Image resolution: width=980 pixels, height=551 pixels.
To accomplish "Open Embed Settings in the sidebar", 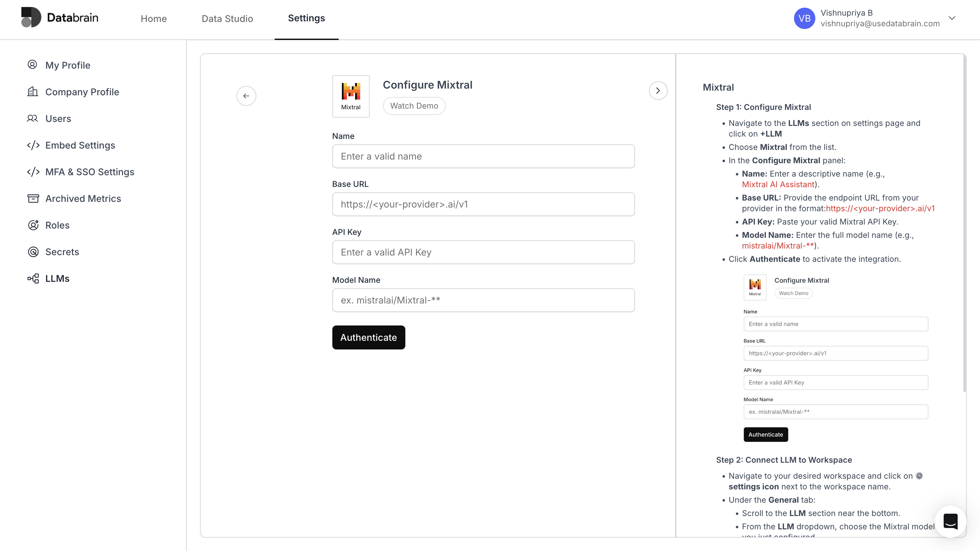I will [x=80, y=145].
